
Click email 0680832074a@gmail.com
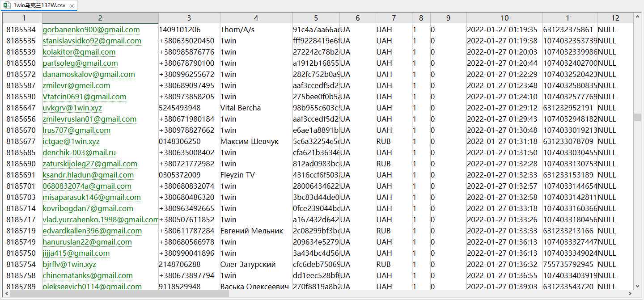(x=87, y=186)
